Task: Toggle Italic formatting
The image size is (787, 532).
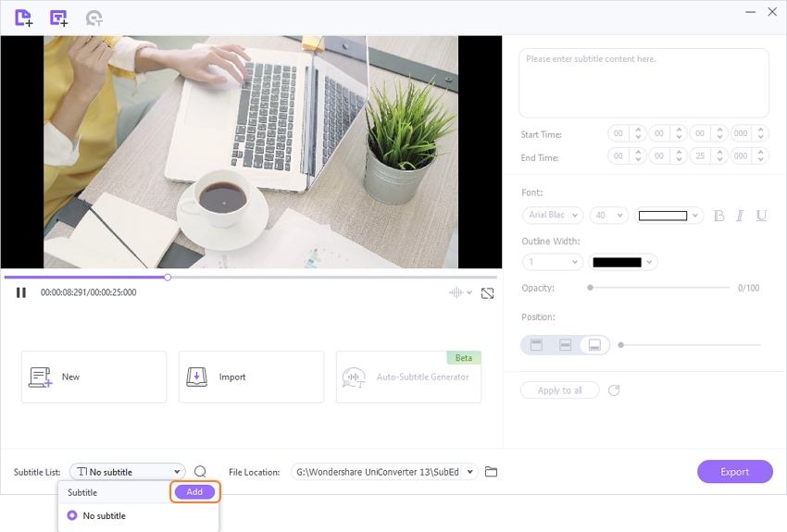Action: pyautogui.click(x=740, y=216)
